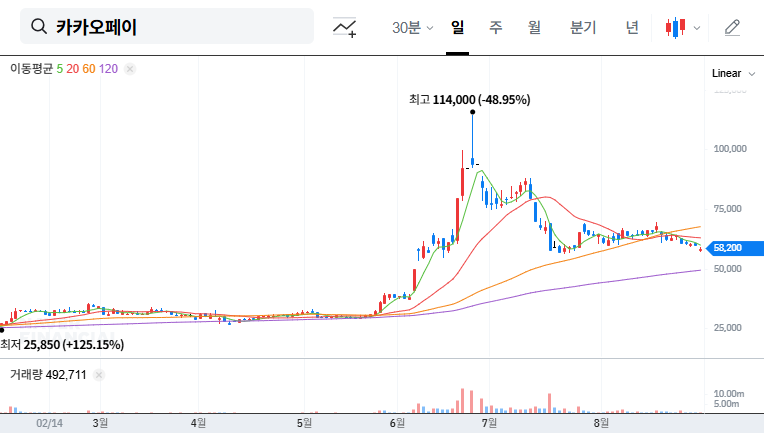Select the 분기 quarterly tab
The width and height of the screenshot is (764, 433).
tap(583, 27)
